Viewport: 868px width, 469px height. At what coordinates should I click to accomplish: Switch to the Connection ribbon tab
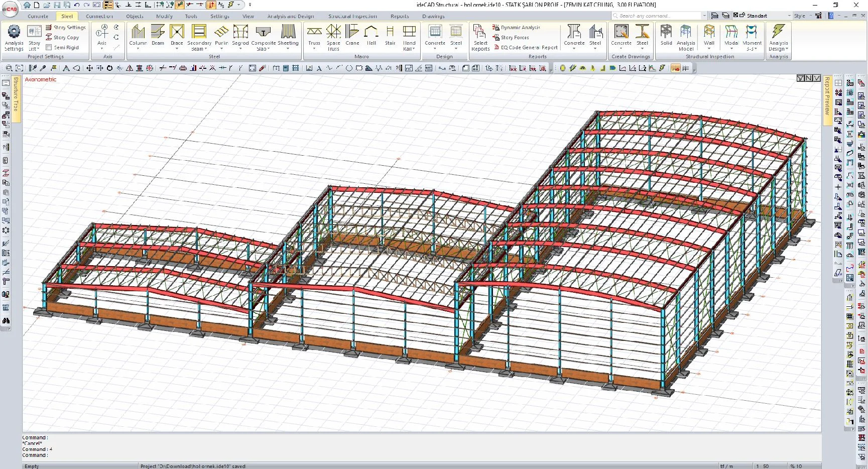pos(99,16)
